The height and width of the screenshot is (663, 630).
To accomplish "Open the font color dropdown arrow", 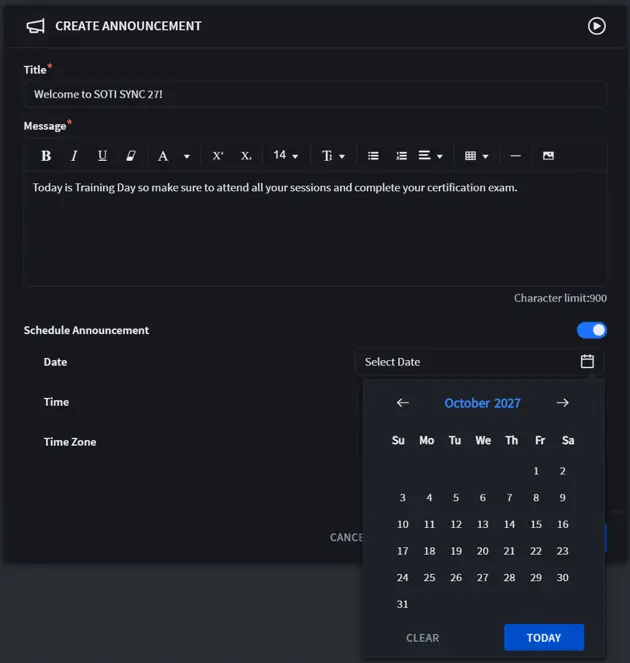I will [186, 157].
